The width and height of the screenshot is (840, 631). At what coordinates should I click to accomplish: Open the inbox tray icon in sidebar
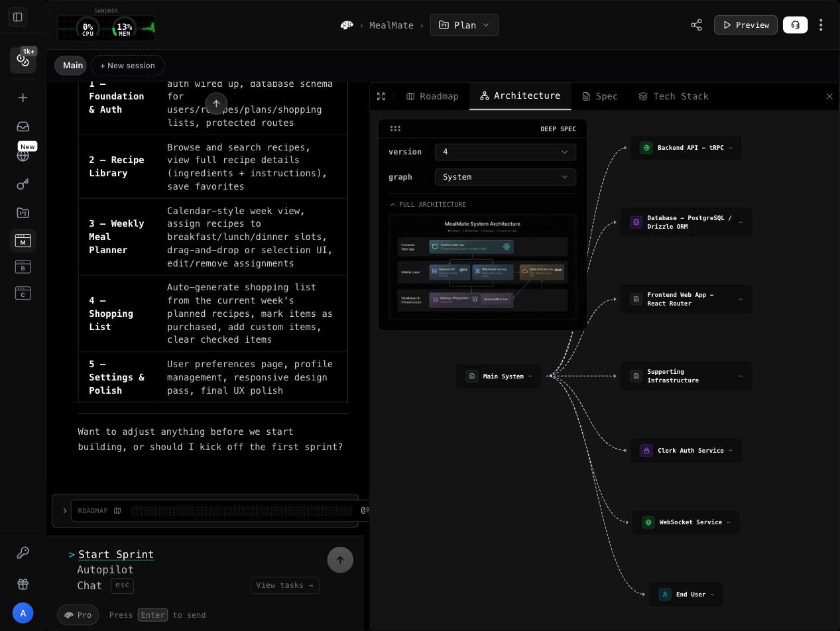pyautogui.click(x=23, y=127)
